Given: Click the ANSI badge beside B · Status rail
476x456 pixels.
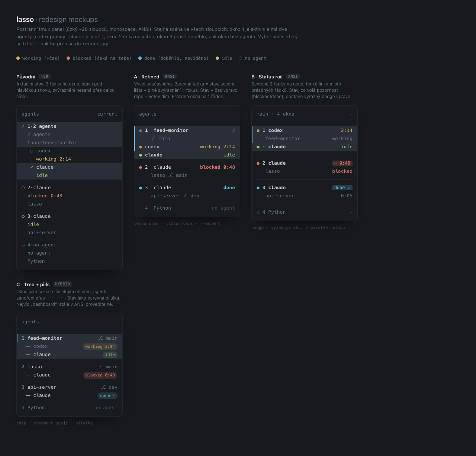Looking at the screenshot, I should click(293, 77).
